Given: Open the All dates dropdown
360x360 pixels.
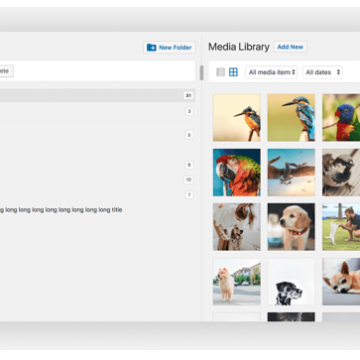Looking at the screenshot, I should (x=322, y=72).
